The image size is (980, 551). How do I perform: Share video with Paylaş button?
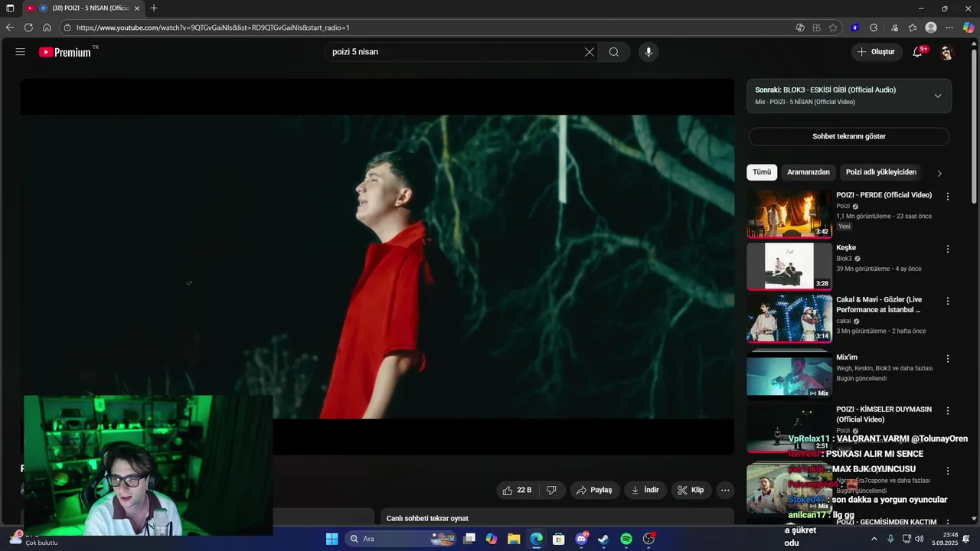click(594, 490)
